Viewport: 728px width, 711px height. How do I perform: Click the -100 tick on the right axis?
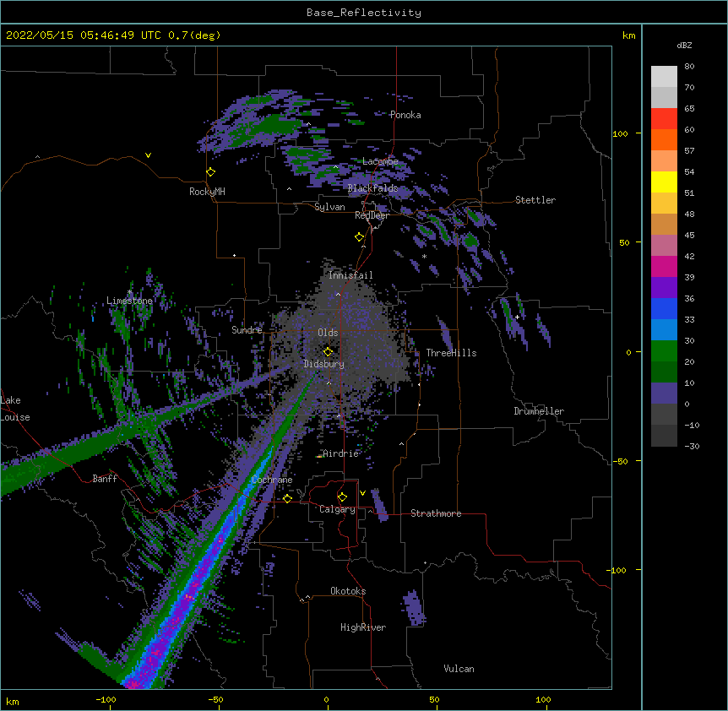click(617, 570)
